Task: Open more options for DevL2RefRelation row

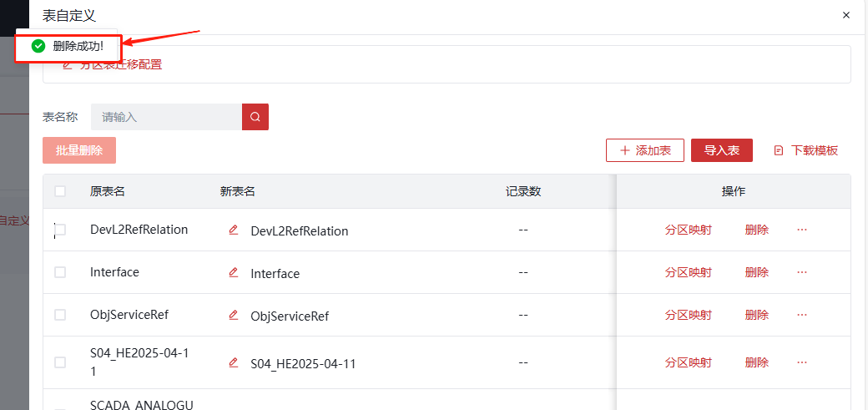Action: (x=802, y=230)
